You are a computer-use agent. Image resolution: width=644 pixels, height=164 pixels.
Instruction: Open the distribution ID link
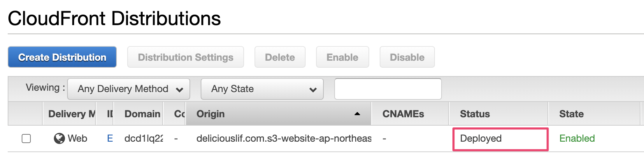click(x=110, y=139)
